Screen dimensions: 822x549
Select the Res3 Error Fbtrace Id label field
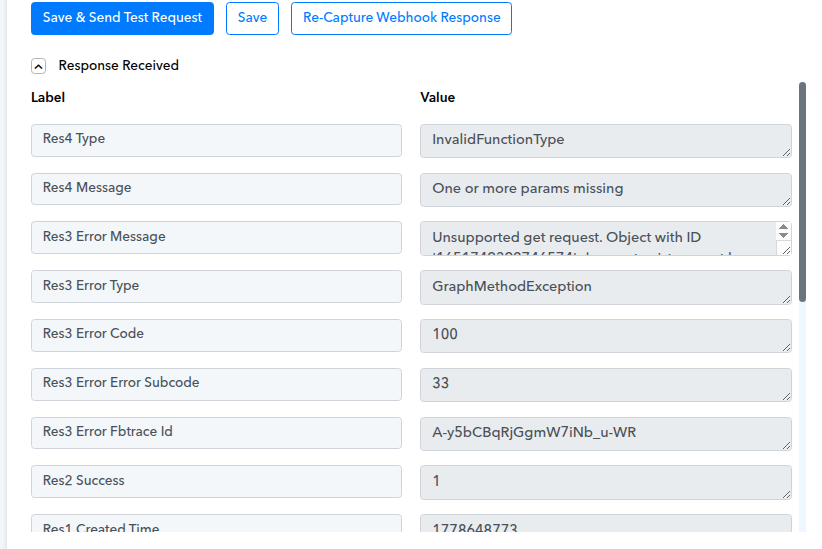(216, 433)
